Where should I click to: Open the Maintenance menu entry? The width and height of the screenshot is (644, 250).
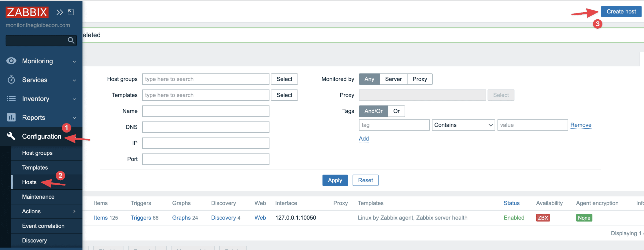click(x=38, y=196)
